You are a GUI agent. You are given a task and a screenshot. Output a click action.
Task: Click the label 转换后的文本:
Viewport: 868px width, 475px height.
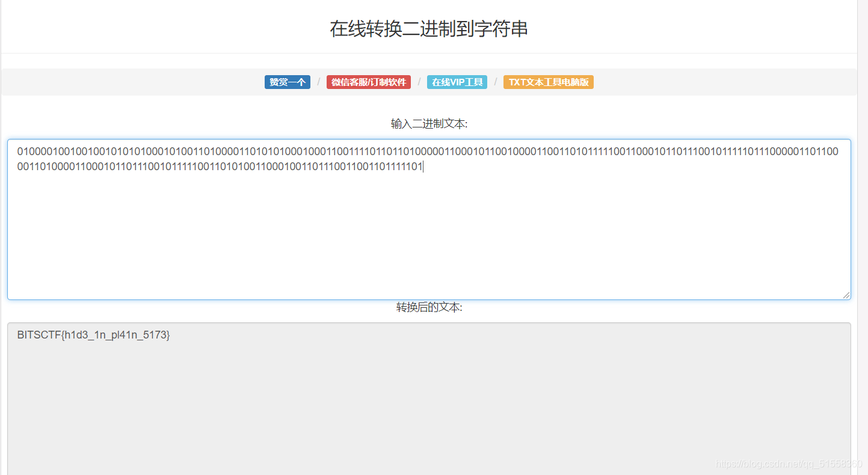429,307
